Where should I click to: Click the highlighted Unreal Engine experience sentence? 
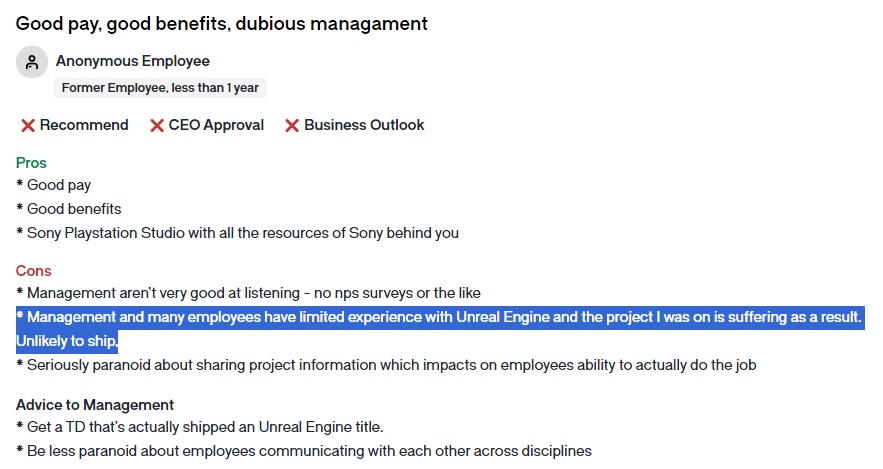point(439,317)
